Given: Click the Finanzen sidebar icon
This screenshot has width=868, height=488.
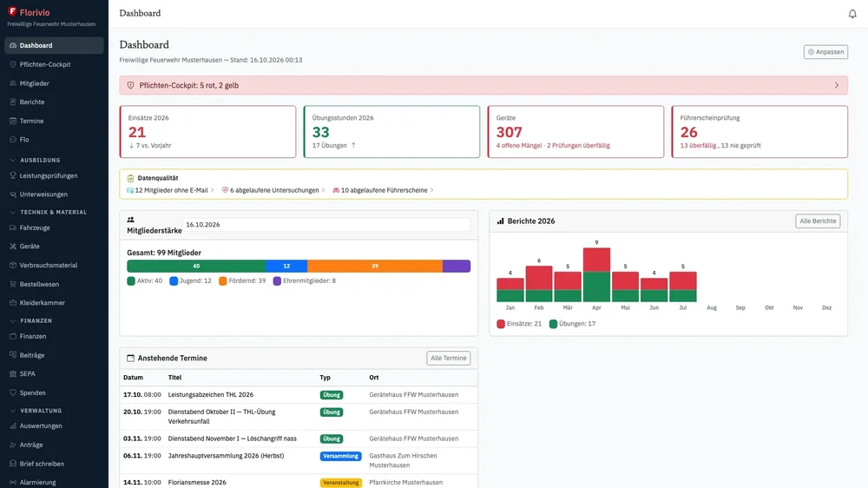Looking at the screenshot, I should pos(13,336).
